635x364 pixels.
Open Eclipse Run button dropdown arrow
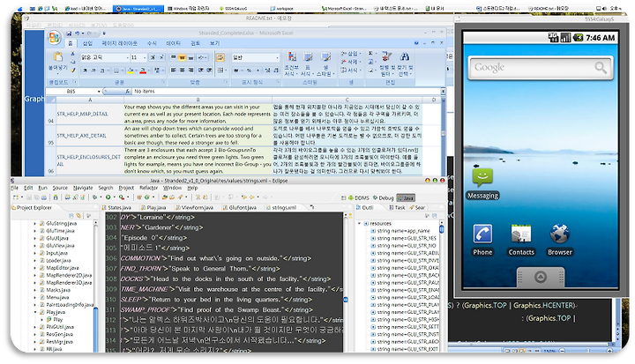click(114, 197)
